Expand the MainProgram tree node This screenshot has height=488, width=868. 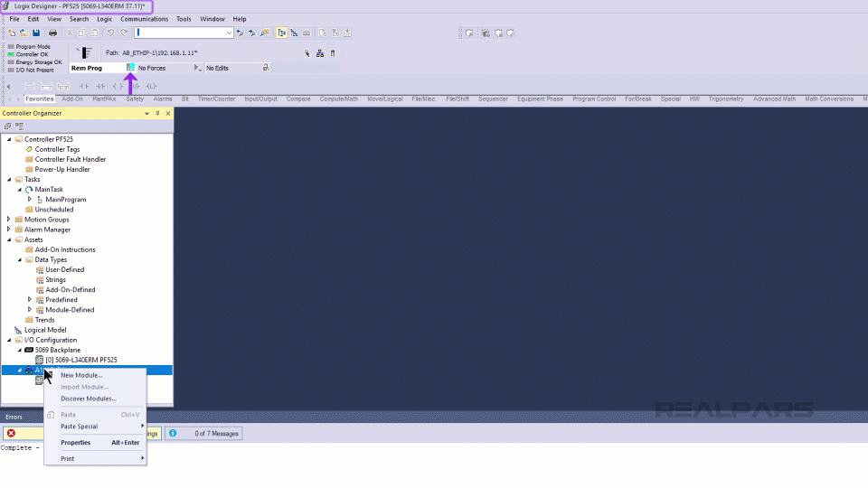[30, 199]
